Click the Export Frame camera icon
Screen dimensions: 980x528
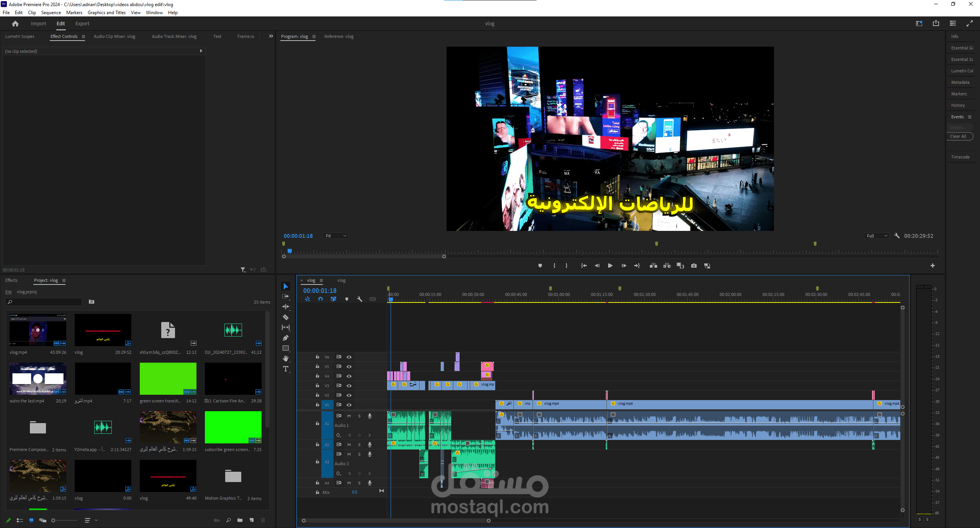coord(694,266)
